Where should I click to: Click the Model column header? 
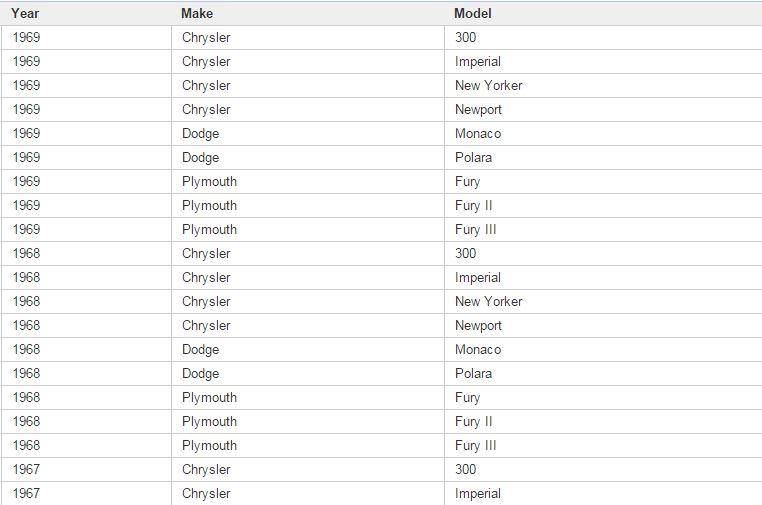coord(603,13)
